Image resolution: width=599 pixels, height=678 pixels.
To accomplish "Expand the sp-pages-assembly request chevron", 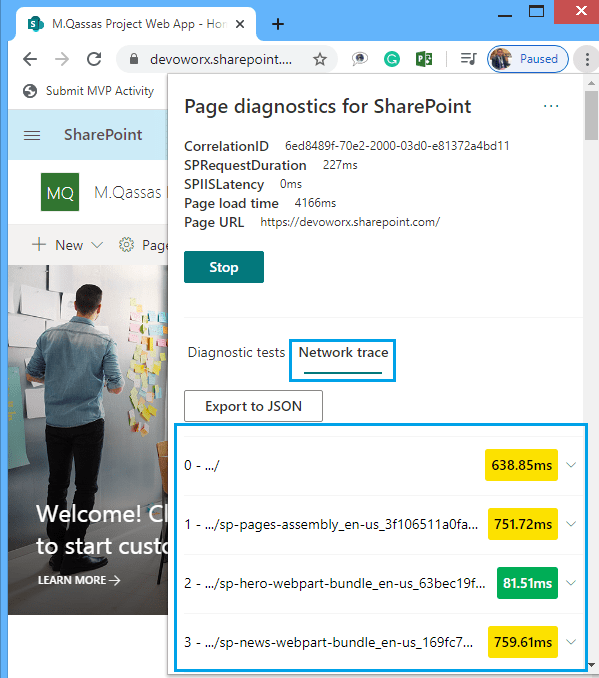I will [571, 524].
